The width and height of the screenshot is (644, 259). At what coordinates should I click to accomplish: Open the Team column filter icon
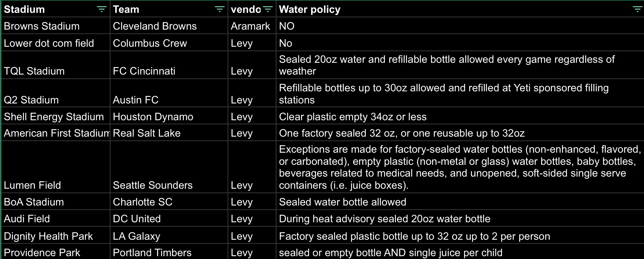click(220, 9)
